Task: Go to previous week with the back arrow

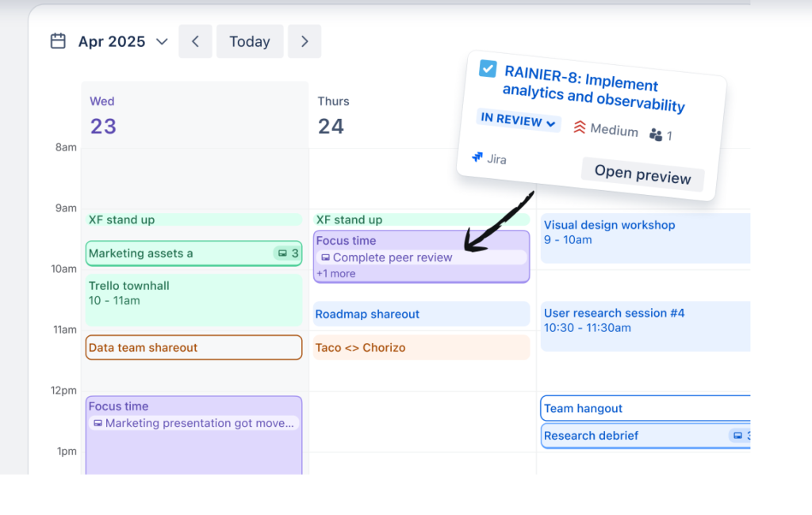Action: [195, 40]
